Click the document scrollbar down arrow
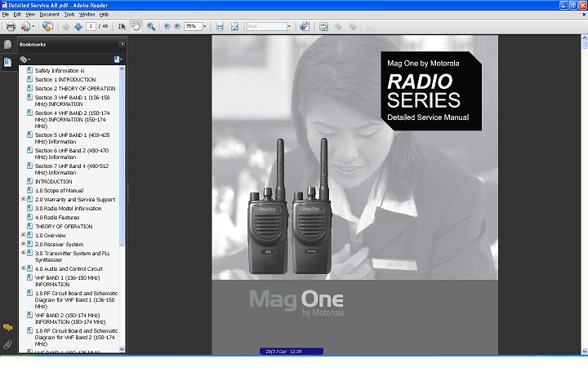588x376 pixels. [x=584, y=352]
